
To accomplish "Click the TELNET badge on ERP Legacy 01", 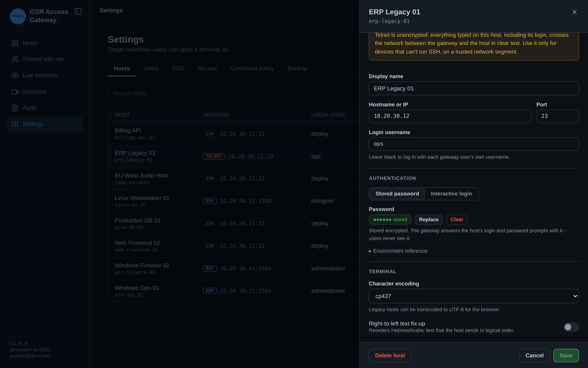I will [214, 156].
